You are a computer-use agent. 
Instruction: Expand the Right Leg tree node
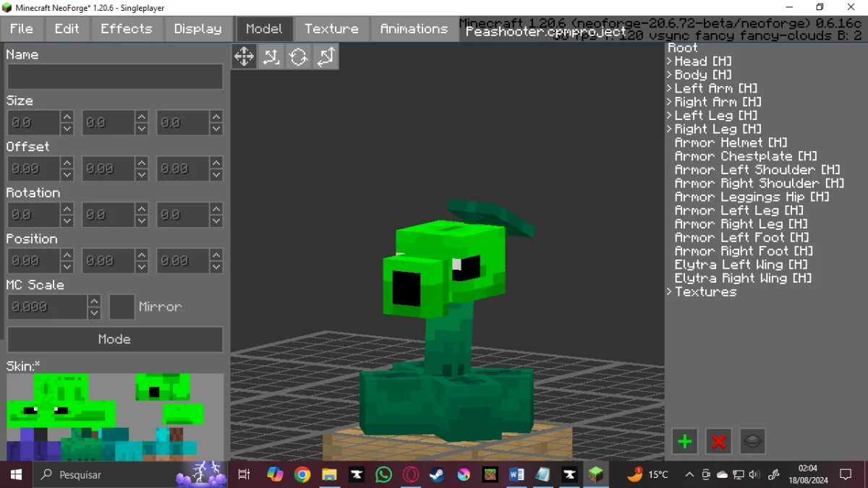[x=670, y=129]
